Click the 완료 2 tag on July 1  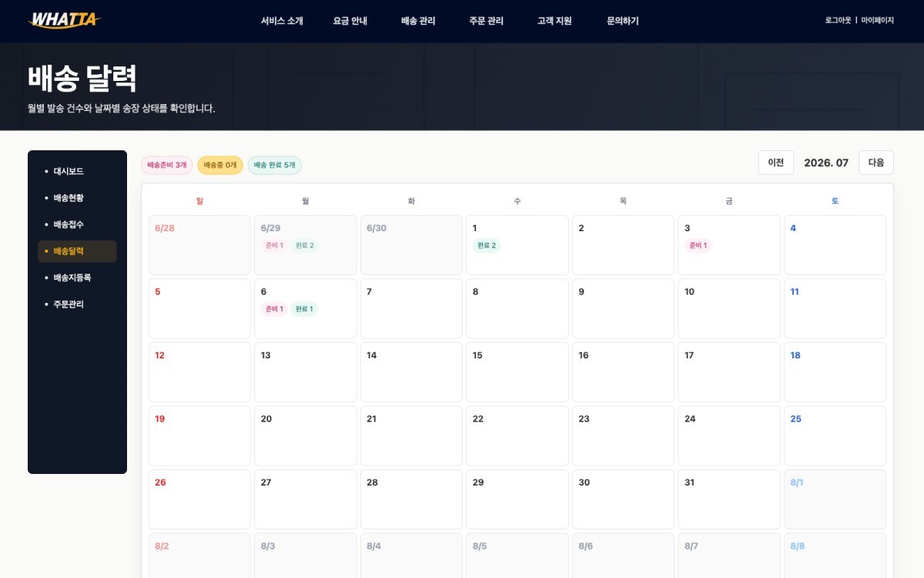[487, 246]
